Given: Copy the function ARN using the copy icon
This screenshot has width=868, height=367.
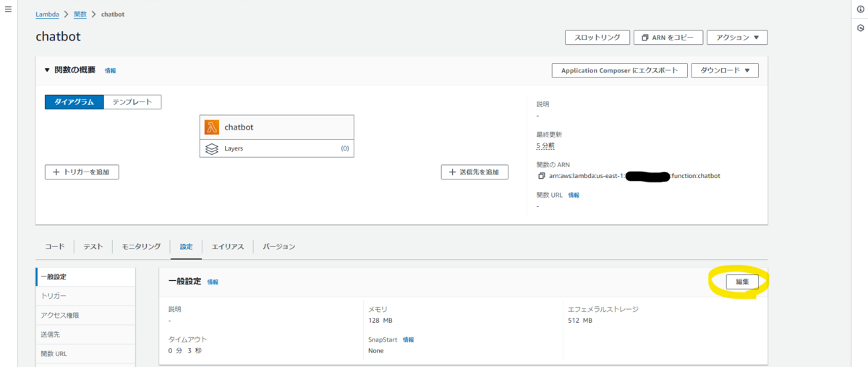Looking at the screenshot, I should (x=541, y=176).
